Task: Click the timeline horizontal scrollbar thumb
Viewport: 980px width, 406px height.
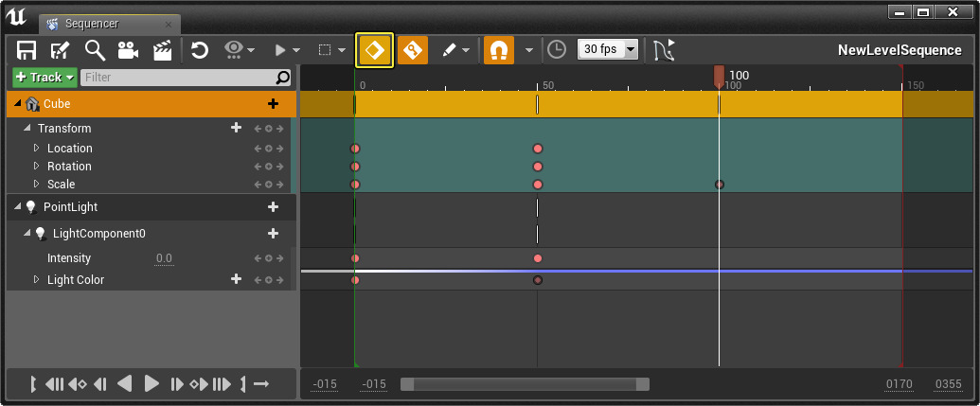Action: 525,384
